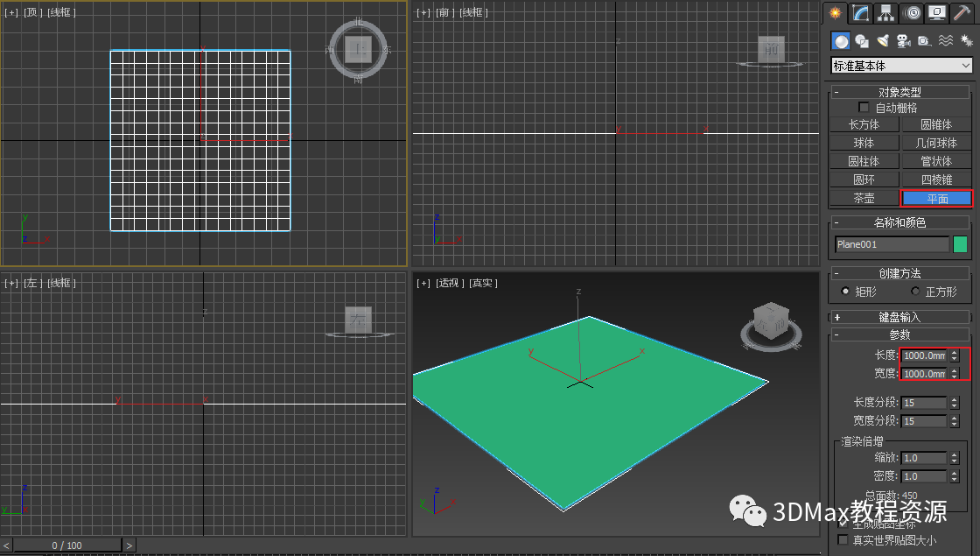Expand the 键盘输入 rollout
980x556 pixels.
click(x=899, y=317)
